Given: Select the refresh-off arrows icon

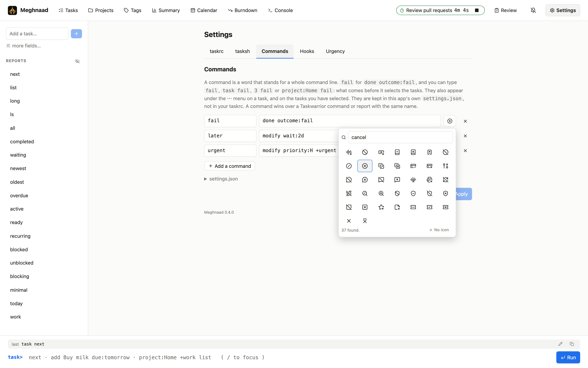Looking at the screenshot, I should (445, 180).
